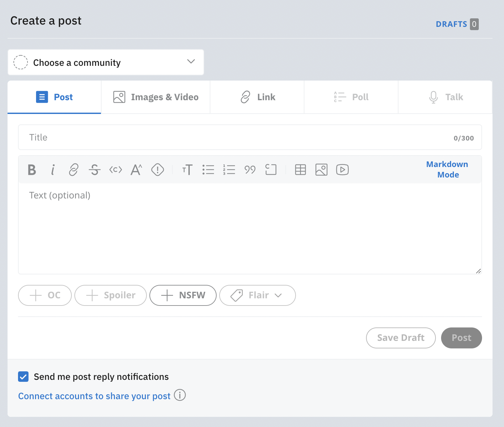Uncheck 'Send me post reply notifications'
This screenshot has width=504, height=427.
click(x=23, y=377)
